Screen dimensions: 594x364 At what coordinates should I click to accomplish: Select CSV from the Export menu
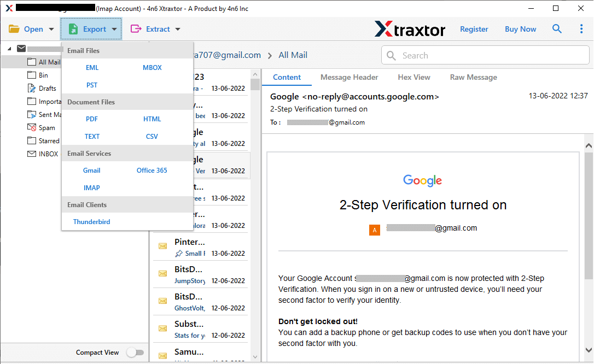[x=152, y=136]
